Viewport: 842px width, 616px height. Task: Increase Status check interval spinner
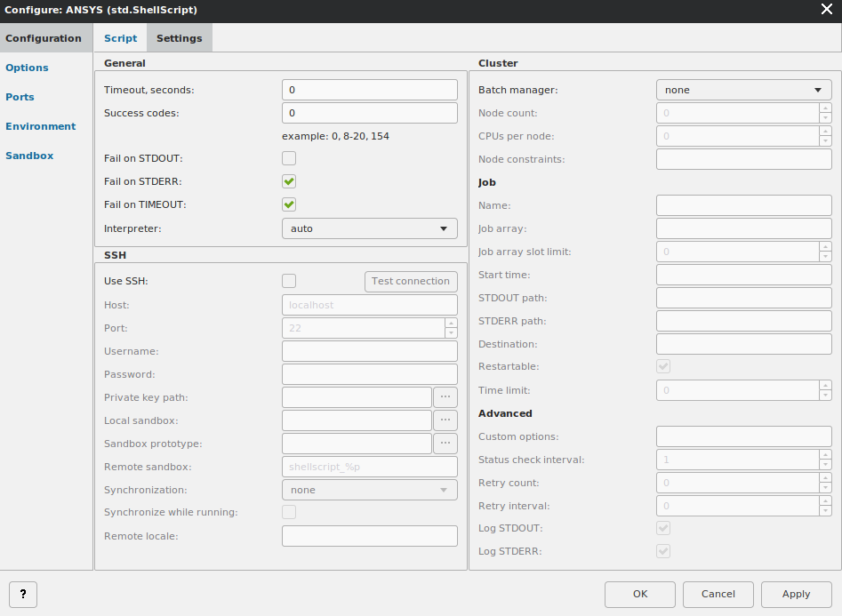tap(825, 454)
